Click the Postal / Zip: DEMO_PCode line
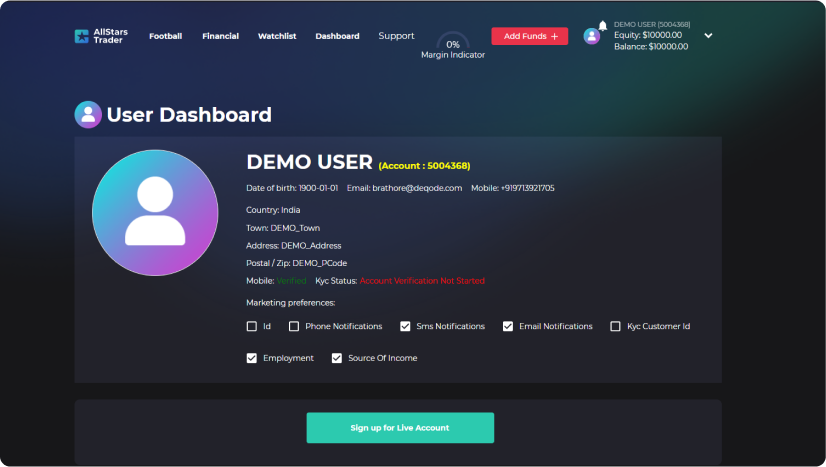This screenshot has width=826, height=467. point(296,263)
